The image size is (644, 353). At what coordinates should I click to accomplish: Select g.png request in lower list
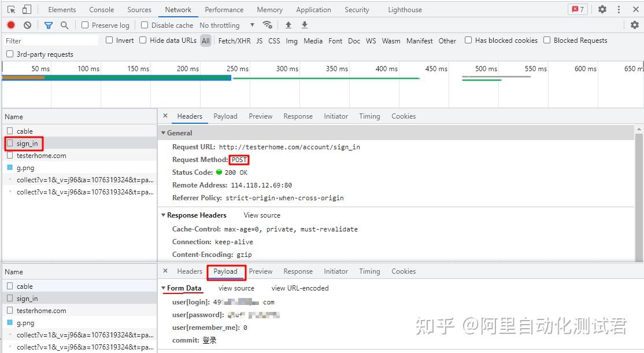[80, 323]
